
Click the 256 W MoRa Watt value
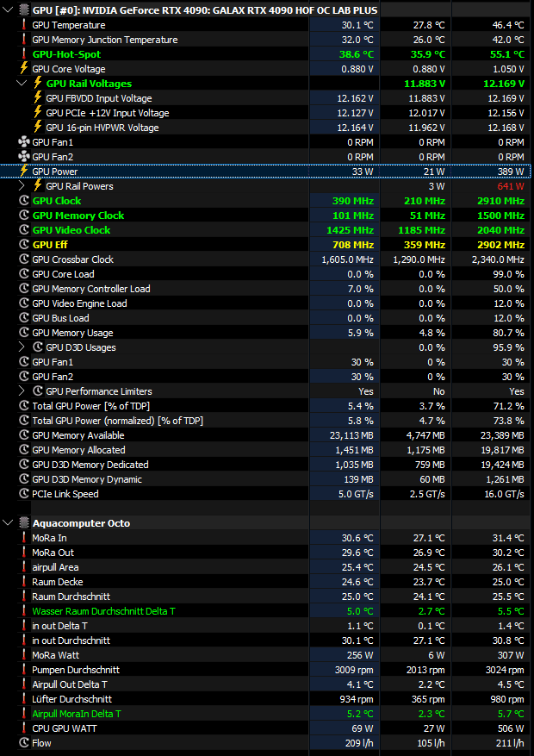pyautogui.click(x=360, y=655)
